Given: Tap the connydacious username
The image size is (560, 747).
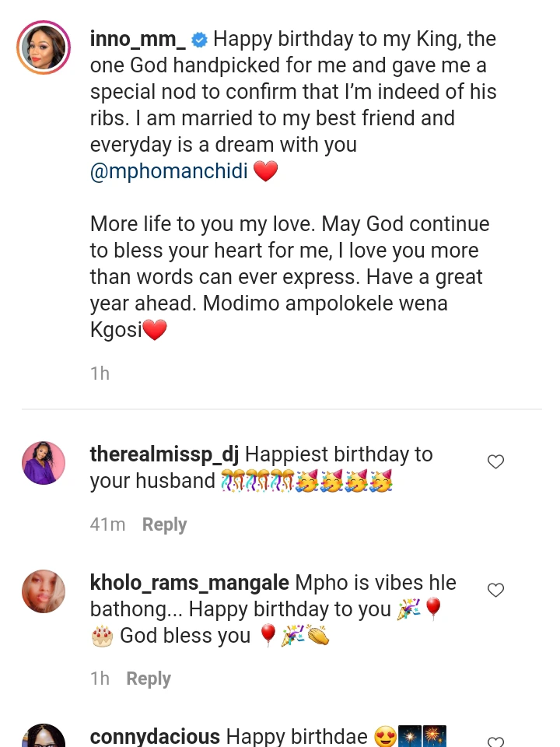Looking at the screenshot, I should pos(156,736).
